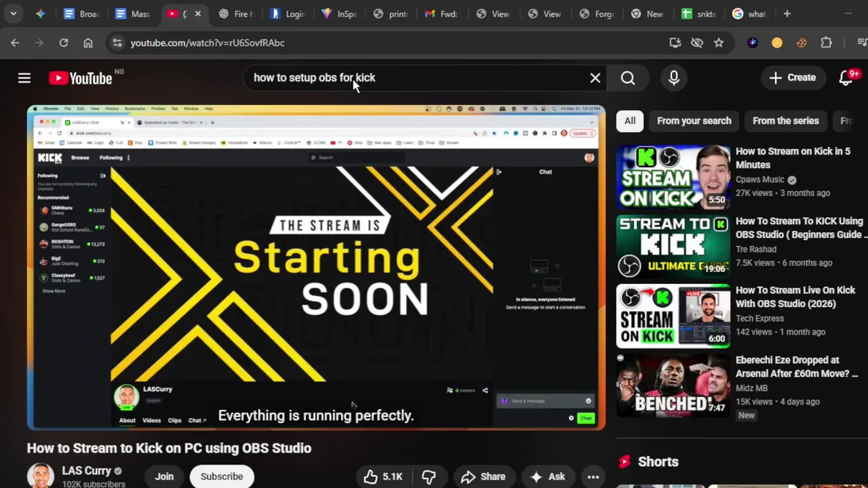The height and width of the screenshot is (488, 868).
Task: Switch to the InSpe tab
Action: tap(339, 14)
